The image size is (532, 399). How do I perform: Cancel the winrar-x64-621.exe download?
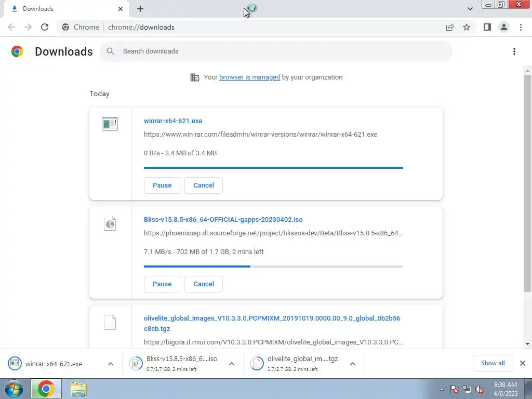[x=204, y=185]
